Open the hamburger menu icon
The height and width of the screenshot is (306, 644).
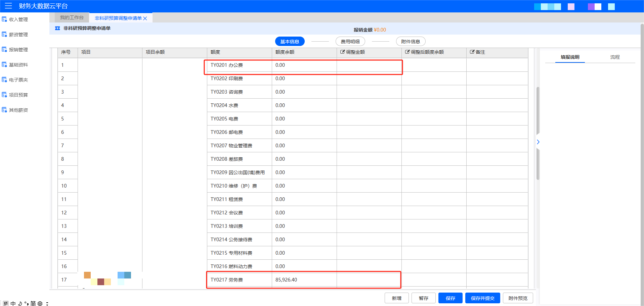click(8, 6)
